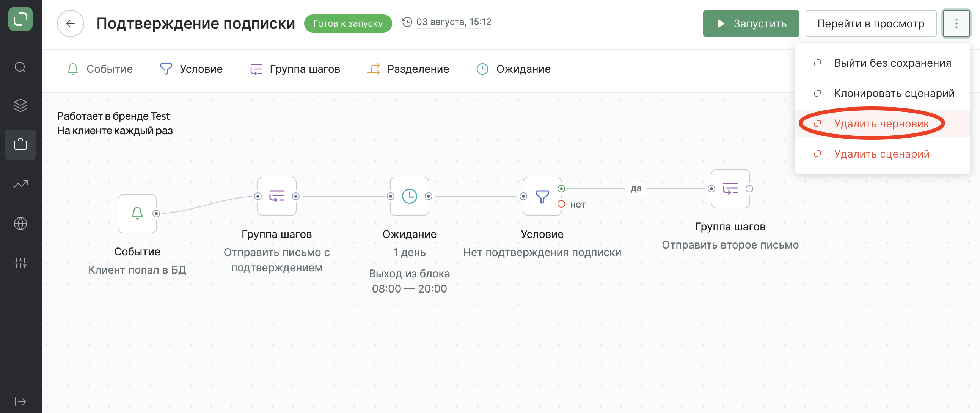Add a Разделение block from the toolbar
This screenshot has height=413, width=980.
coord(408,69)
